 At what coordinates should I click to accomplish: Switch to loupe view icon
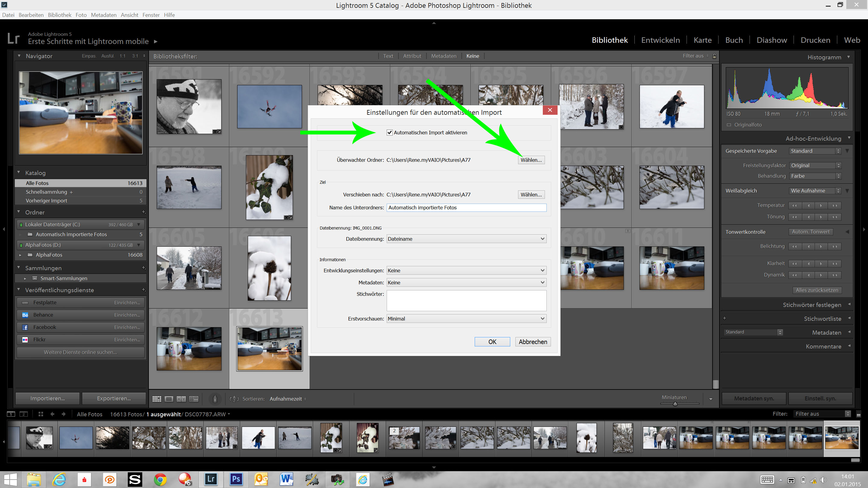click(169, 399)
